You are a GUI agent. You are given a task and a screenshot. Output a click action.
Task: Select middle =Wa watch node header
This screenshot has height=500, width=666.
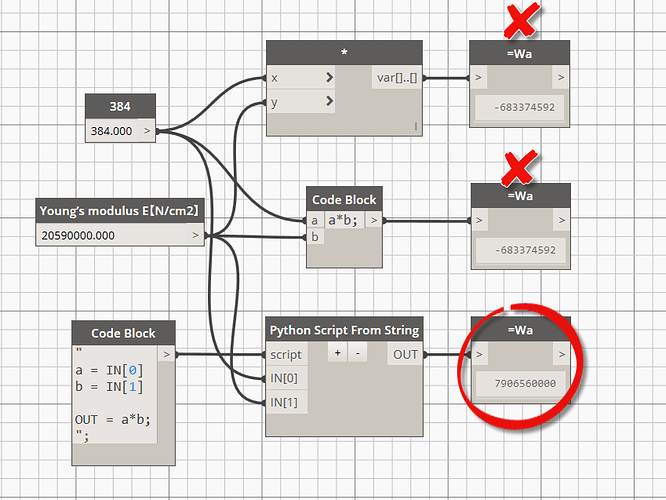click(521, 196)
